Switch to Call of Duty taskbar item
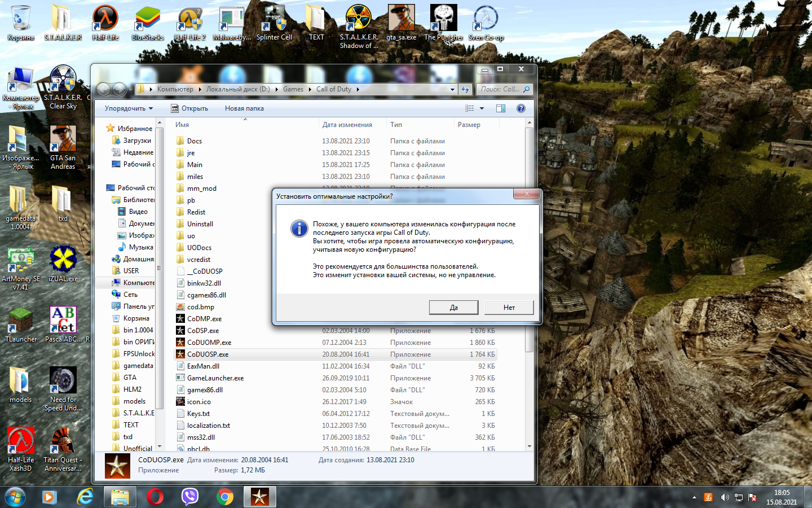Screen dimensions: 812x508 [260, 497]
